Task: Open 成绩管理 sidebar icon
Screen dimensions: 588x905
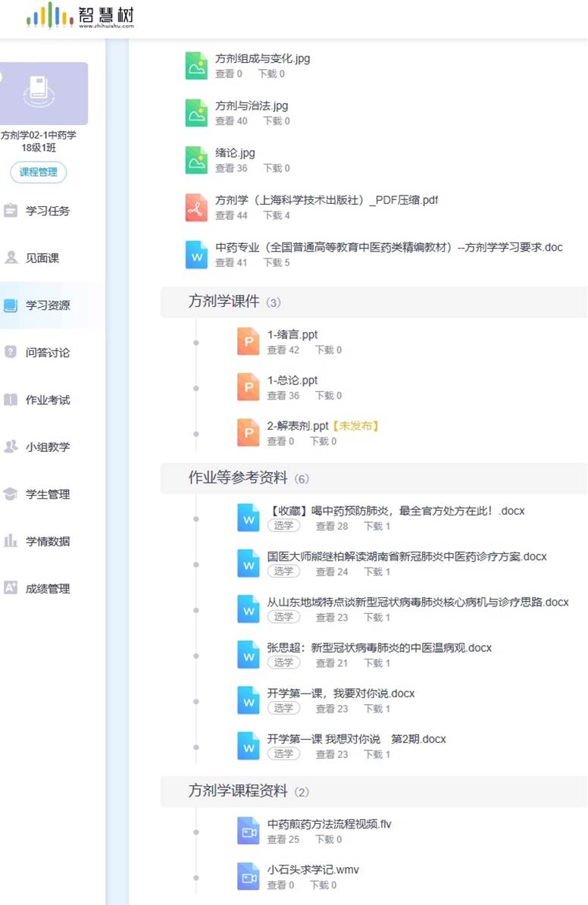Action: pyautogui.click(x=11, y=588)
